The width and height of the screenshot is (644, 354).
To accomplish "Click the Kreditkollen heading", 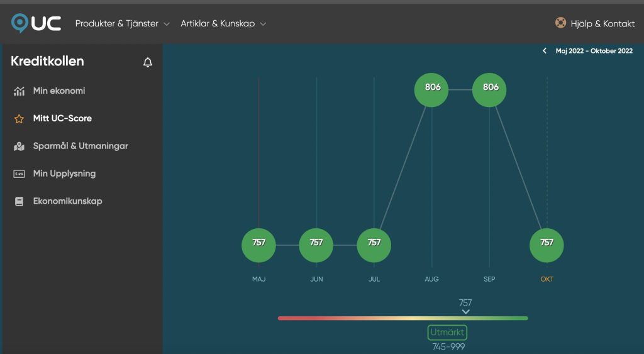I will (47, 61).
